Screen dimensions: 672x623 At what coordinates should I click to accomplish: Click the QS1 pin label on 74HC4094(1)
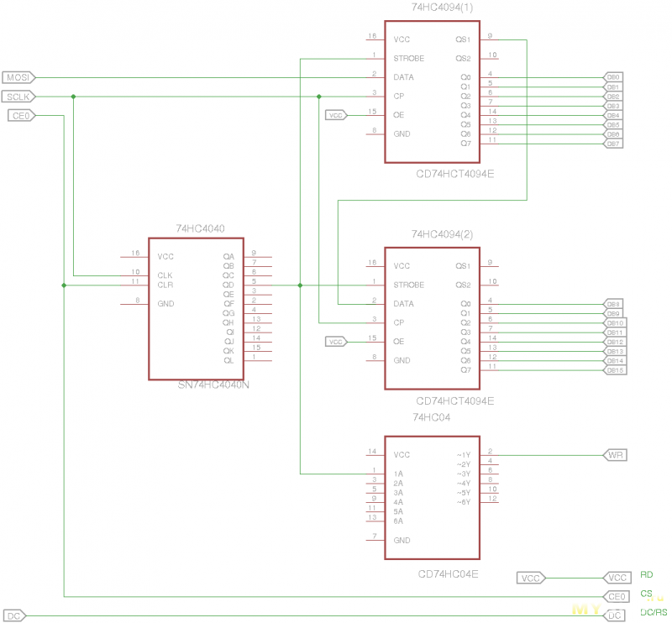tap(463, 39)
